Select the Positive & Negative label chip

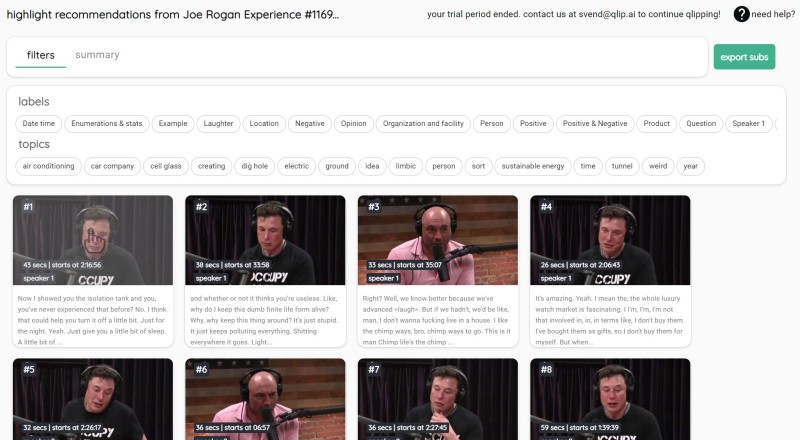595,124
